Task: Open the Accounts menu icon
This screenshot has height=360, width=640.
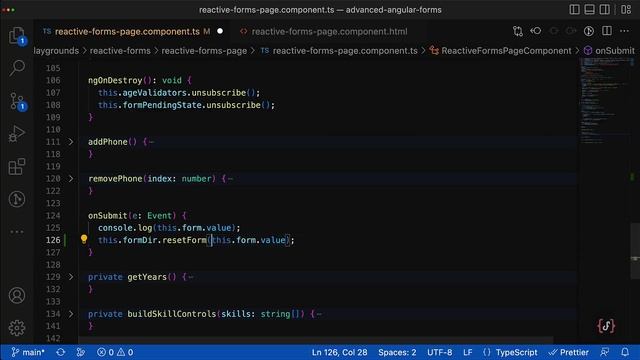Action: (17, 296)
